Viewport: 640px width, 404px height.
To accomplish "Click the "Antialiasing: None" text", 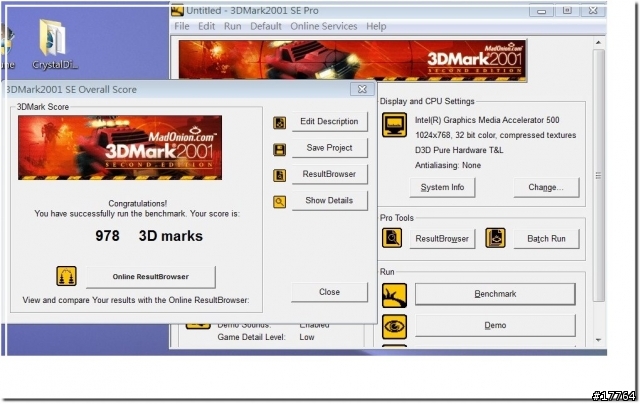I will pyautogui.click(x=448, y=165).
